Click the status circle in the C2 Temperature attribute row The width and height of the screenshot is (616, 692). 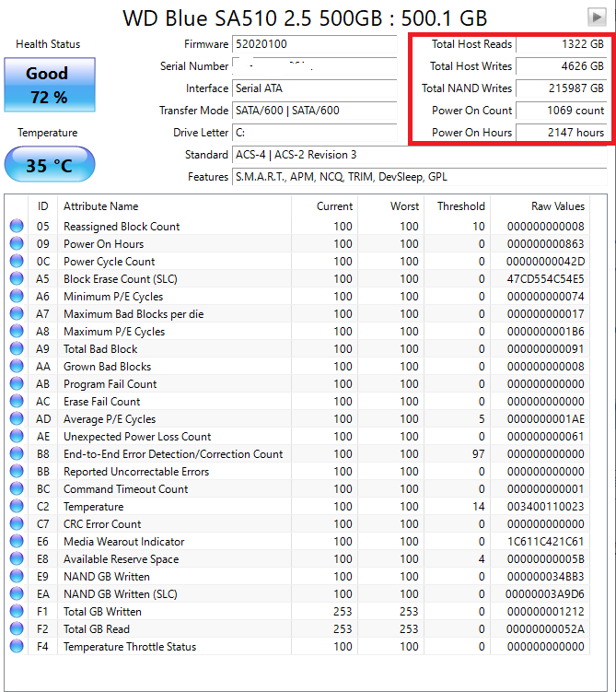pos(17,506)
